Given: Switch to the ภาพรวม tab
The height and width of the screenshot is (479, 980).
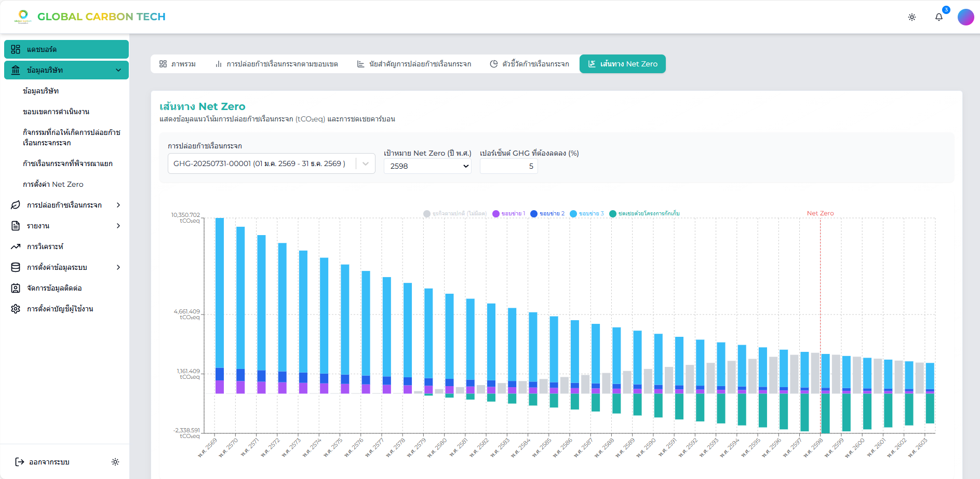Looking at the screenshot, I should [178, 64].
